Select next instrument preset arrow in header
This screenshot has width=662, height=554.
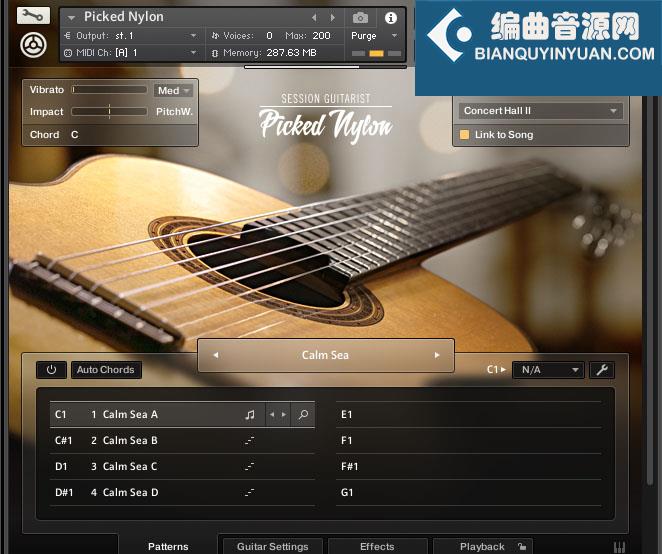(333, 18)
